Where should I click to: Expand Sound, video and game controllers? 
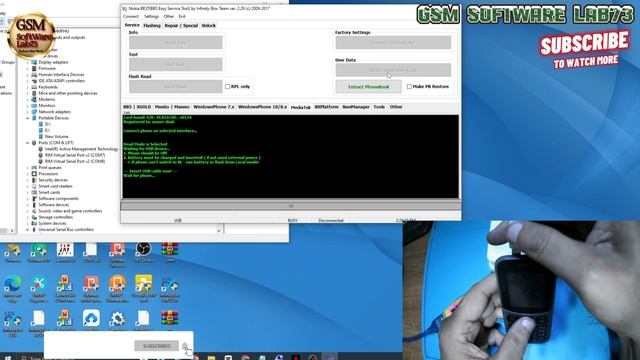coord(28,211)
